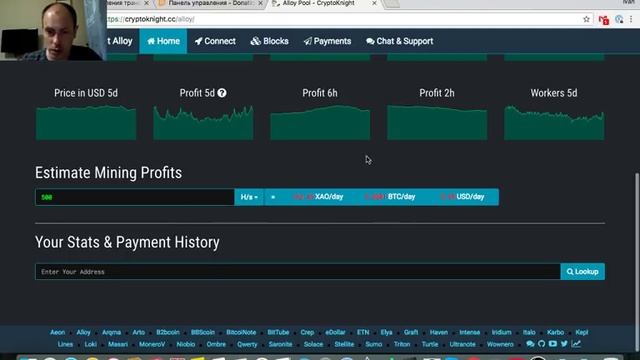This screenshot has width=640, height=360.
Task: Open the Twitter icon in the footer
Action: coord(564,344)
